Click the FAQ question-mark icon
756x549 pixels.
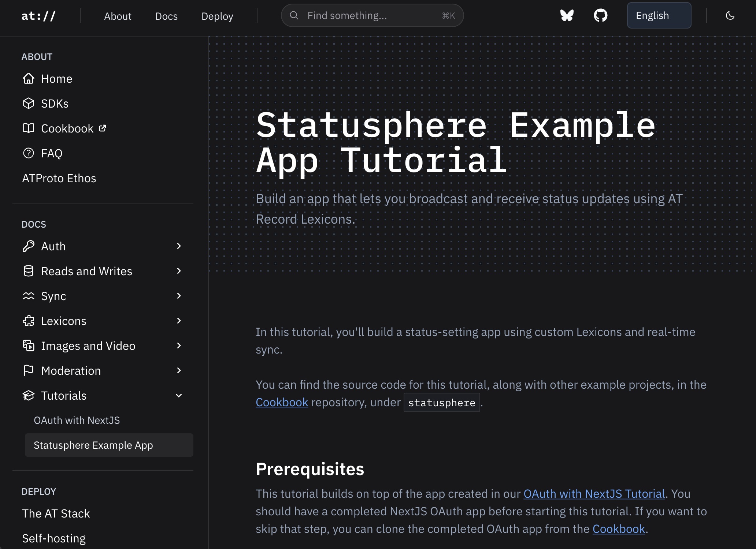pos(29,153)
